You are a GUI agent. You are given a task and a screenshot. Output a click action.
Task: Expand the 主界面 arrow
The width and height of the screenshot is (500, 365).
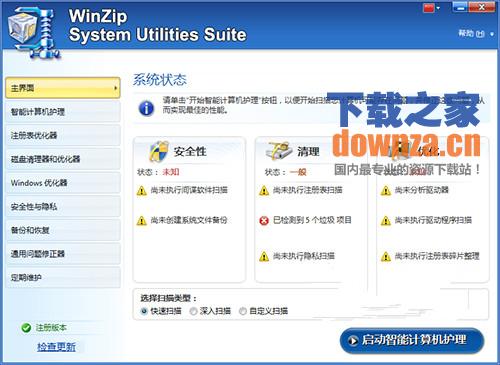[115, 88]
